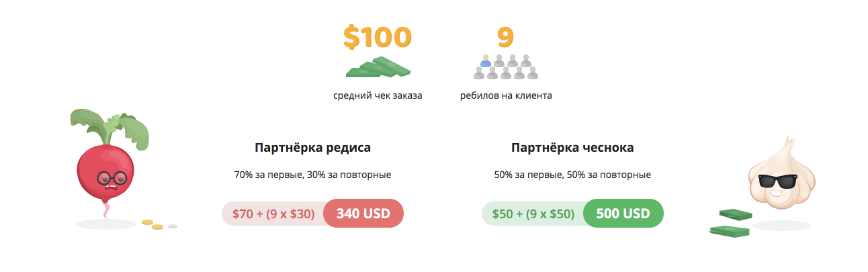Click the "ребилов на клиента" caption
Screen dimensions: 868x272
[506, 95]
